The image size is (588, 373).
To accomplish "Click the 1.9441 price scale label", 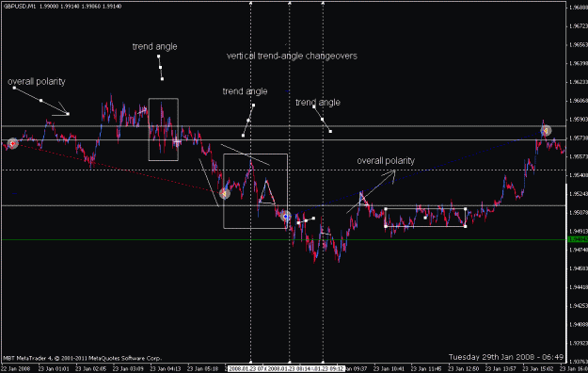I will click(x=579, y=287).
